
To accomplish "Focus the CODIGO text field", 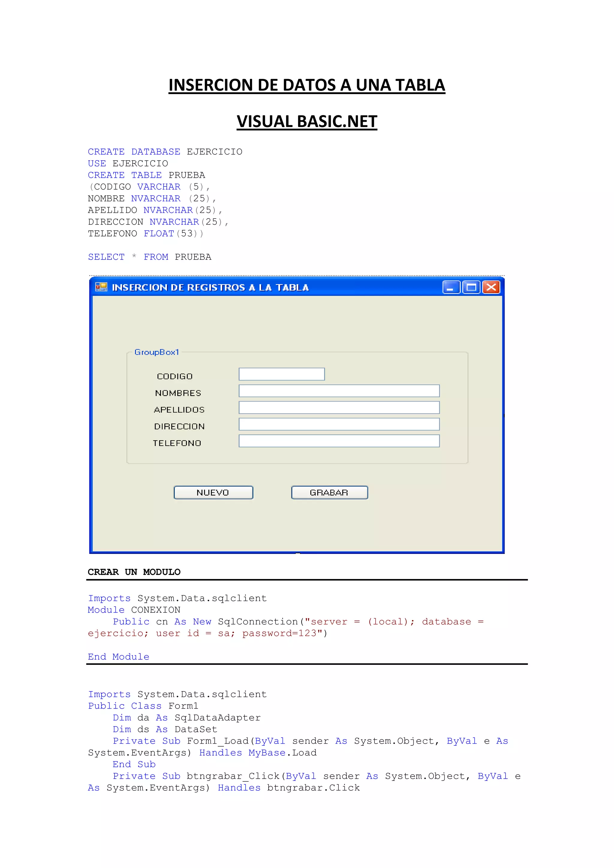I will [x=282, y=374].
